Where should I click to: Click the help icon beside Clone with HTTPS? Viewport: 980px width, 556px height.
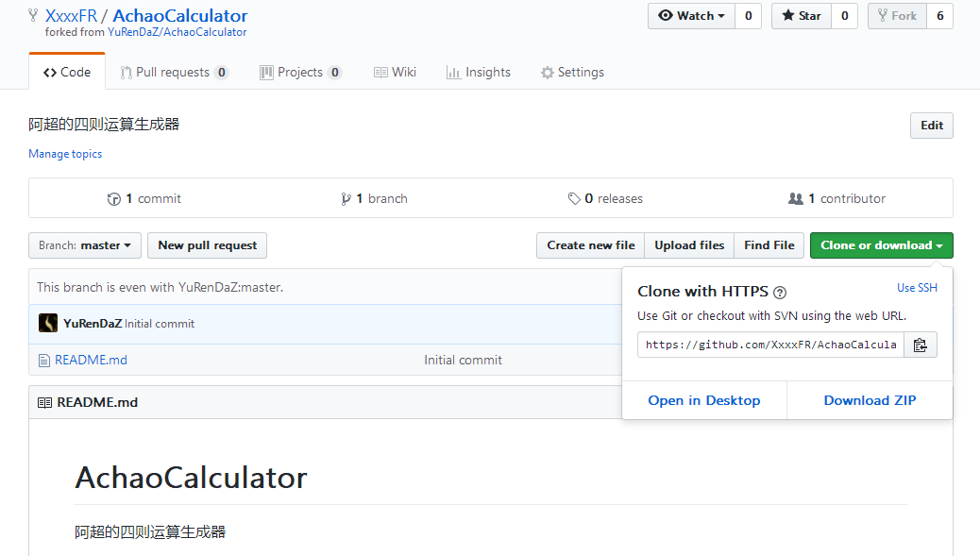780,293
